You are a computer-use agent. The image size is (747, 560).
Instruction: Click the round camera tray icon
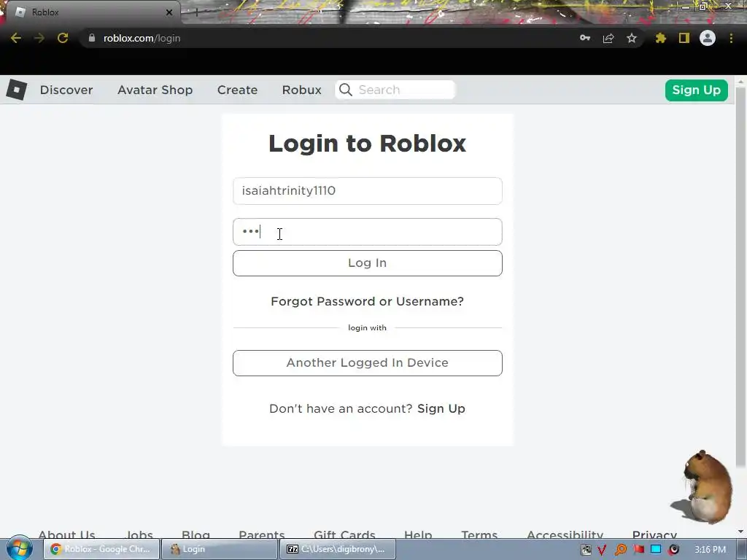pos(673,550)
